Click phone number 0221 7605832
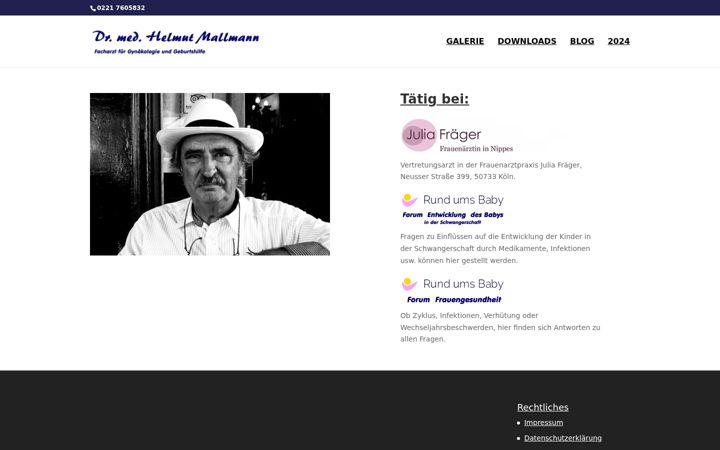Viewport: 720px width, 450px height. point(121,8)
